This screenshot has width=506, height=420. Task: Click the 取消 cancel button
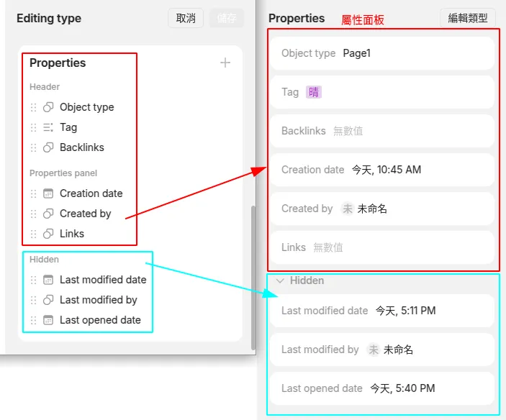(x=186, y=18)
